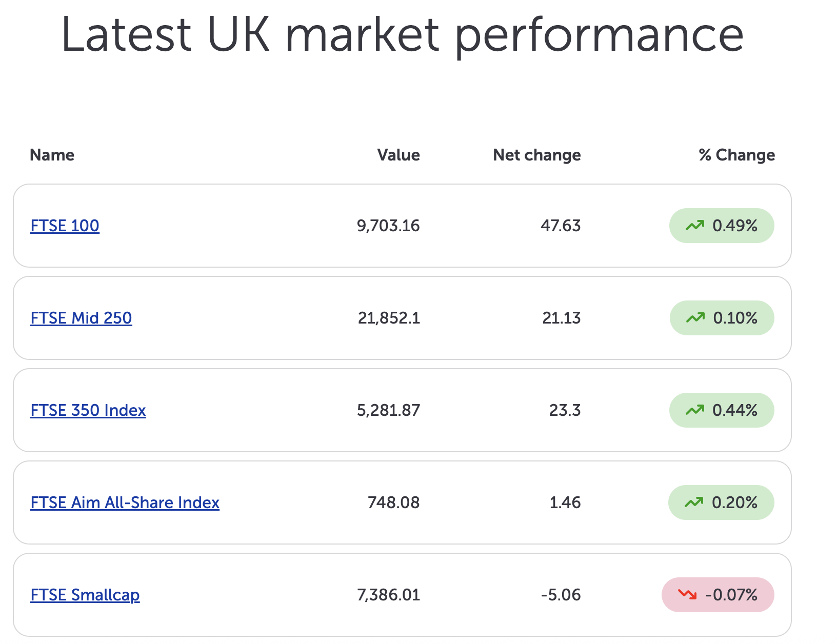Click the green upward trend arrow for FTSE 100

pyautogui.click(x=696, y=225)
